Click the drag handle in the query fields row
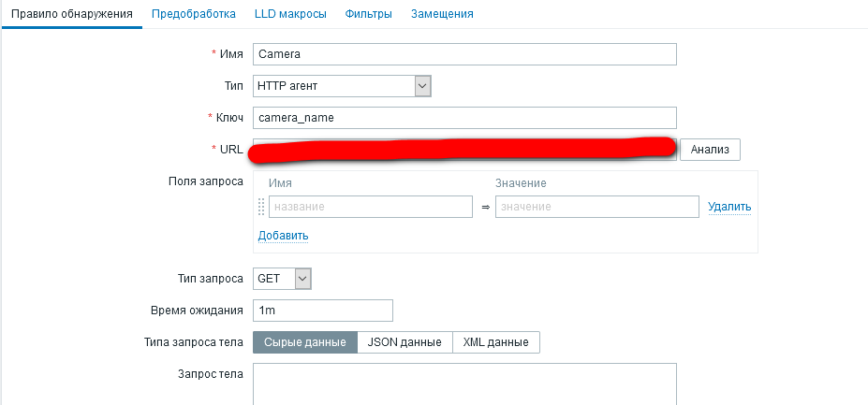 coord(261,207)
